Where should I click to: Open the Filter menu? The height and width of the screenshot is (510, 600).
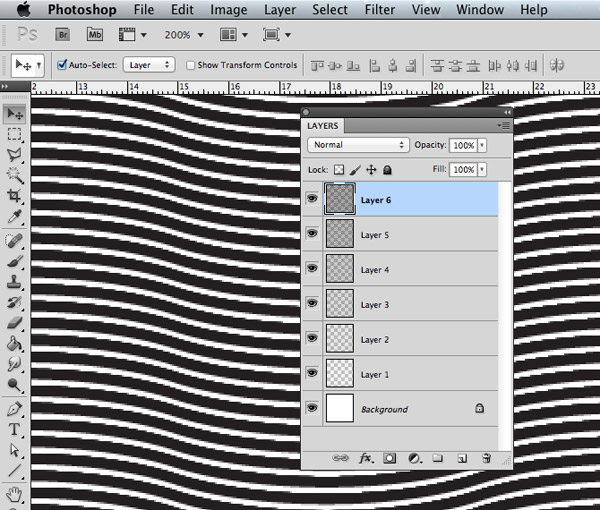[379, 10]
